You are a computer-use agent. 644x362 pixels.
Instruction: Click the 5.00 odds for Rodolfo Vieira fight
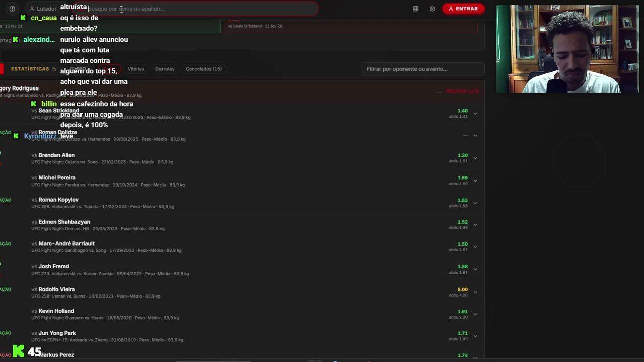coord(463,290)
